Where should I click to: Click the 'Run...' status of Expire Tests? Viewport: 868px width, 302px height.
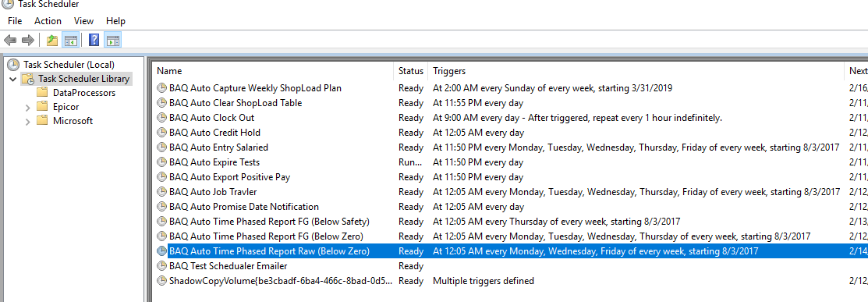coord(410,162)
